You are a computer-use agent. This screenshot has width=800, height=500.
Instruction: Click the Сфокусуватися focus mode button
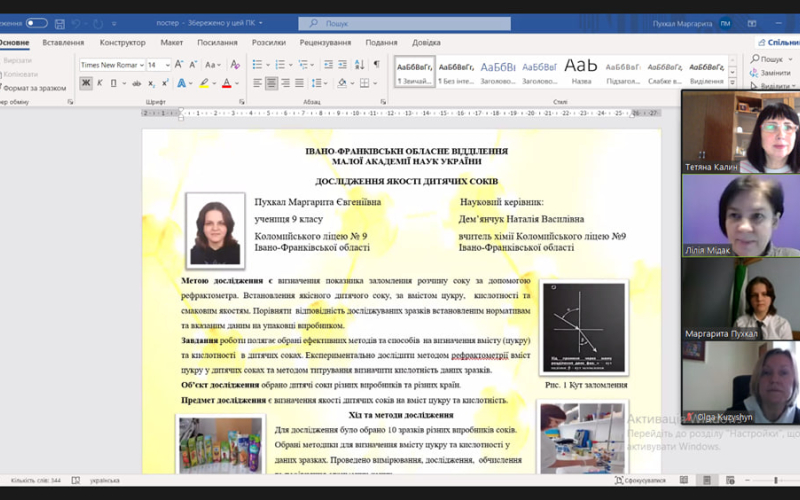tap(640, 480)
